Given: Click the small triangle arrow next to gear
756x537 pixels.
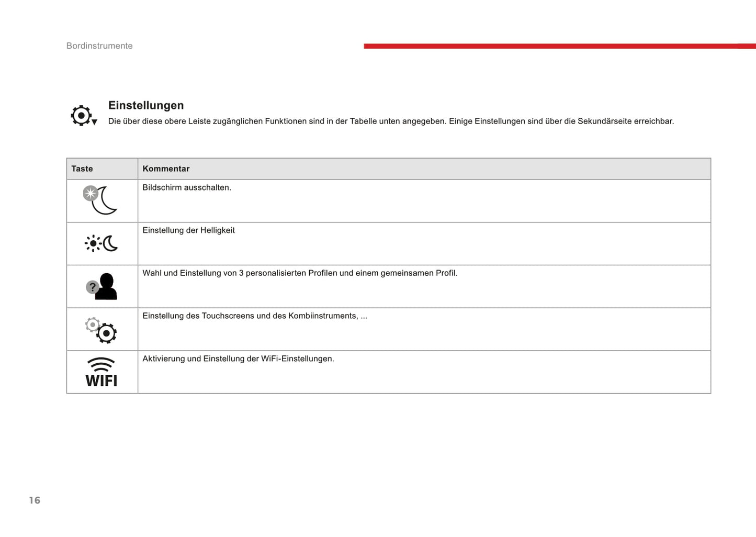Looking at the screenshot, I should tap(95, 122).
